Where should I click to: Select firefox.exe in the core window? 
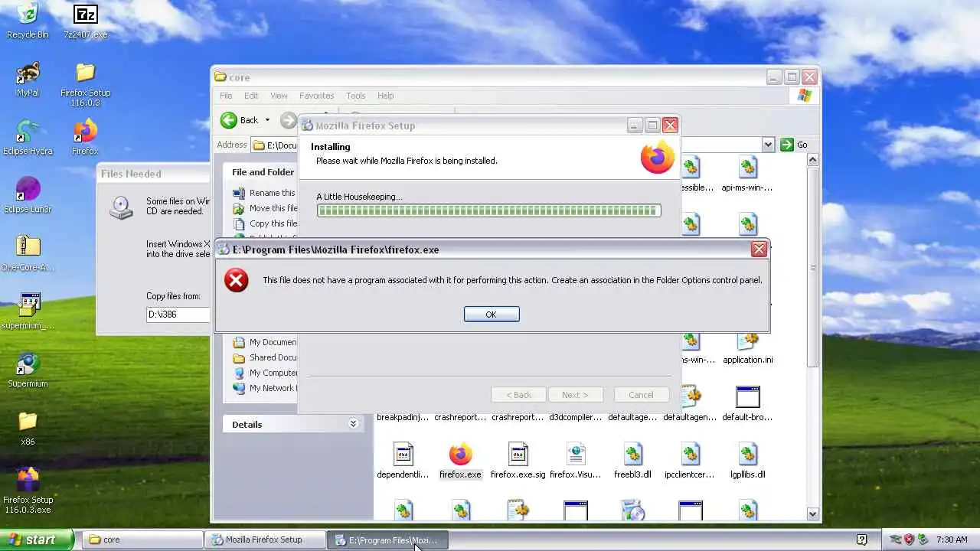click(460, 460)
